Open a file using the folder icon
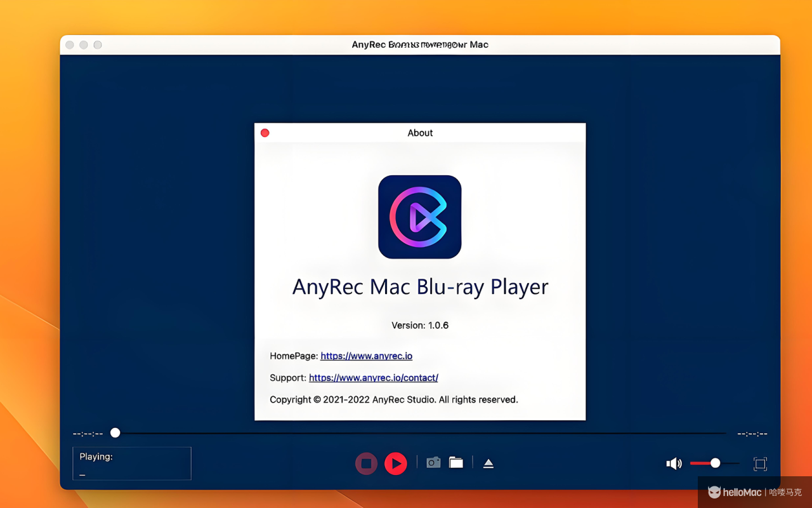This screenshot has width=812, height=508. coord(456,462)
